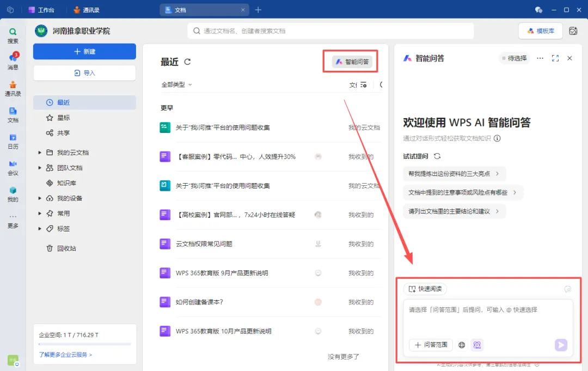Open the chat bubble icon in title bar

538,10
